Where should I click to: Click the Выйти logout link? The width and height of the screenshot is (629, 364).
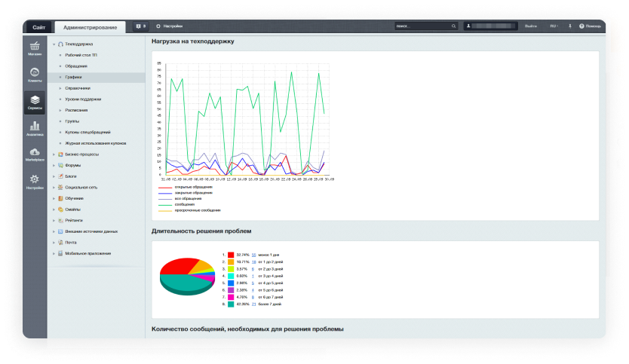tap(531, 26)
